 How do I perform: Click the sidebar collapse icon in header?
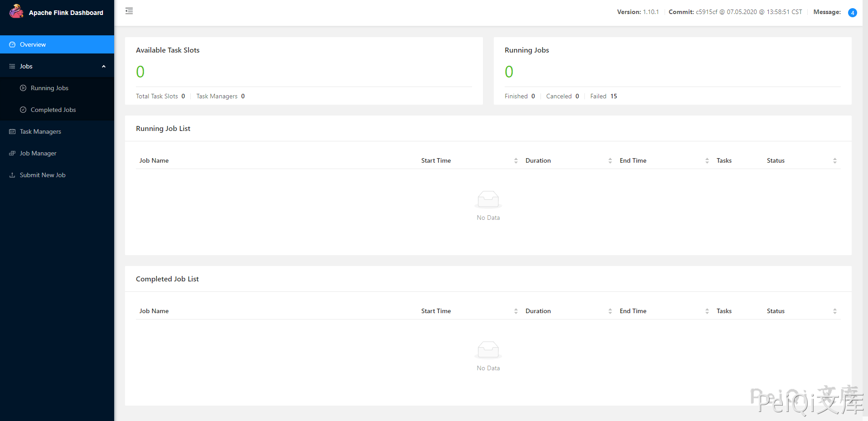(129, 11)
